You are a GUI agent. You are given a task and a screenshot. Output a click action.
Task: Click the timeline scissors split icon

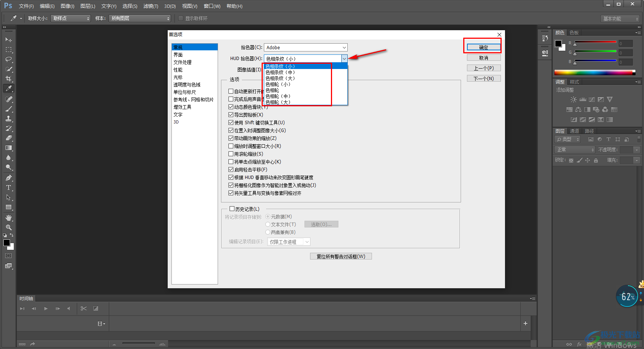click(83, 308)
